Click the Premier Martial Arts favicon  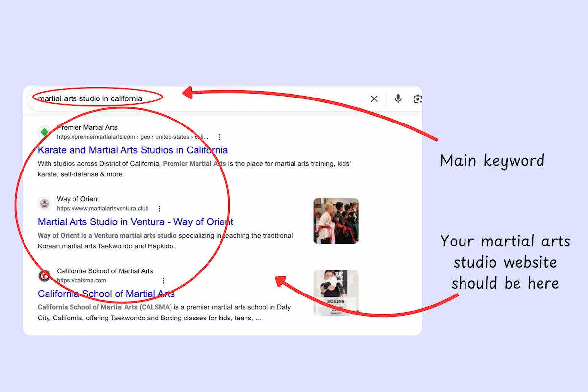tap(45, 131)
